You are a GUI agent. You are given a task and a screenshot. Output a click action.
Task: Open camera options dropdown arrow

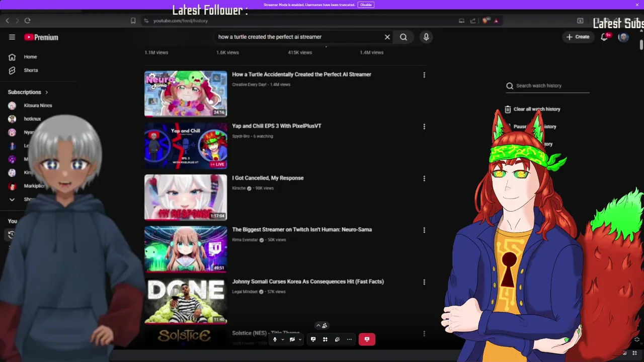300,339
